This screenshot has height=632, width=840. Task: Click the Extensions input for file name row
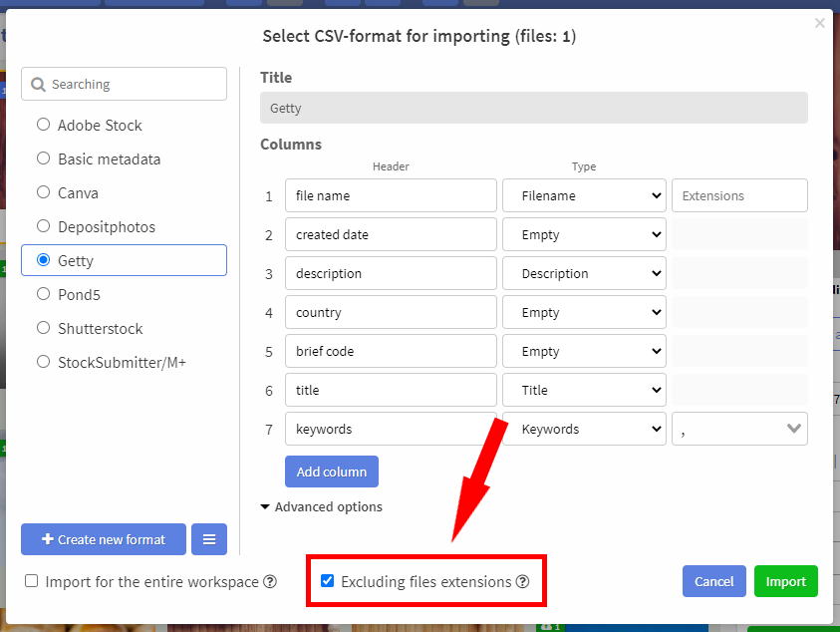(739, 195)
